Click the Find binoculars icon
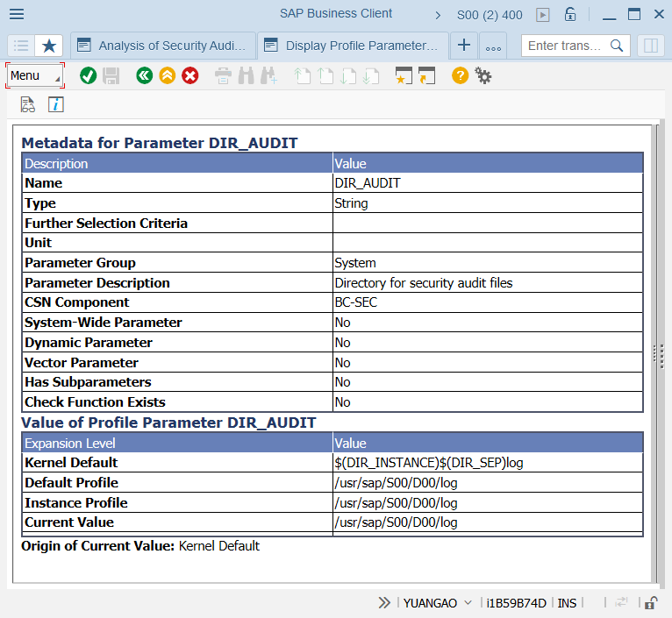This screenshot has height=618, width=672. point(246,75)
